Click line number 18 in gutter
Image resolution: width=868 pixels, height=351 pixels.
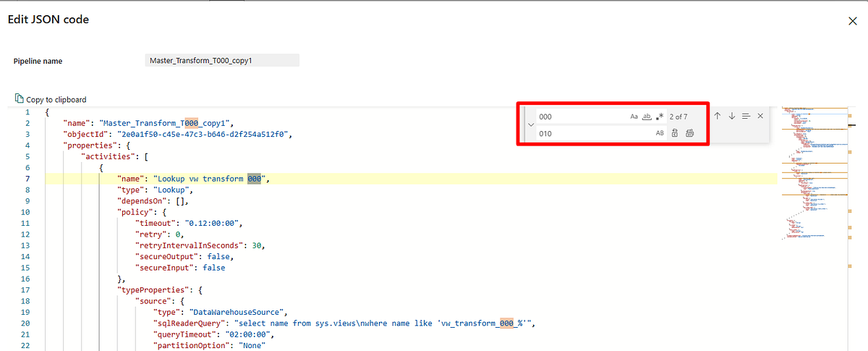click(x=25, y=301)
